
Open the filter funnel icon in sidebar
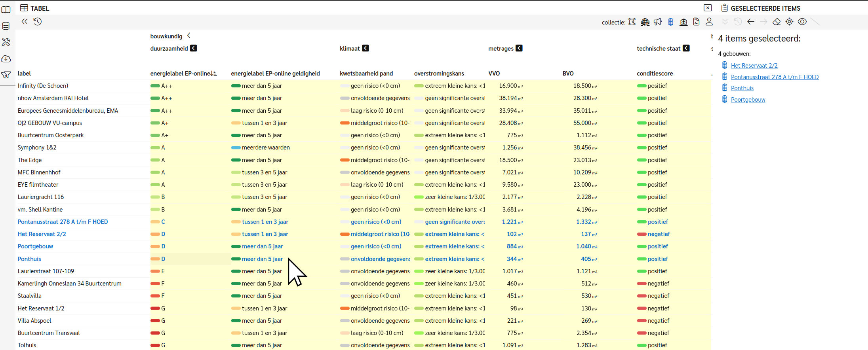(6, 75)
